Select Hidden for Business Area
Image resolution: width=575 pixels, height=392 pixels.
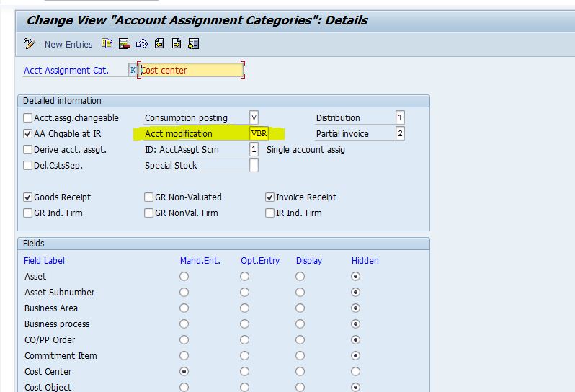pyautogui.click(x=355, y=308)
